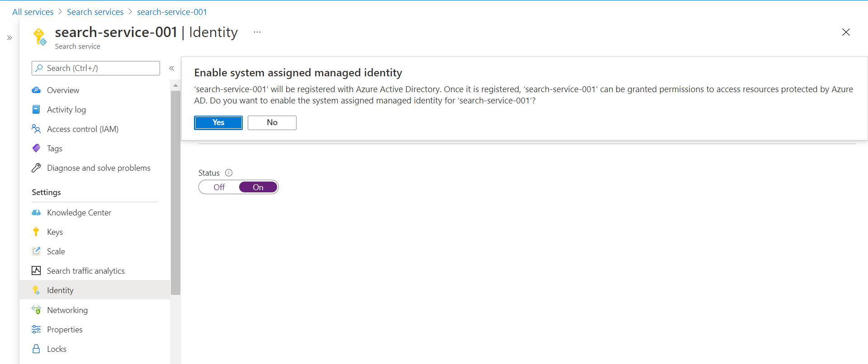Click the yellow Keys icon
The image size is (868, 364).
tap(36, 232)
